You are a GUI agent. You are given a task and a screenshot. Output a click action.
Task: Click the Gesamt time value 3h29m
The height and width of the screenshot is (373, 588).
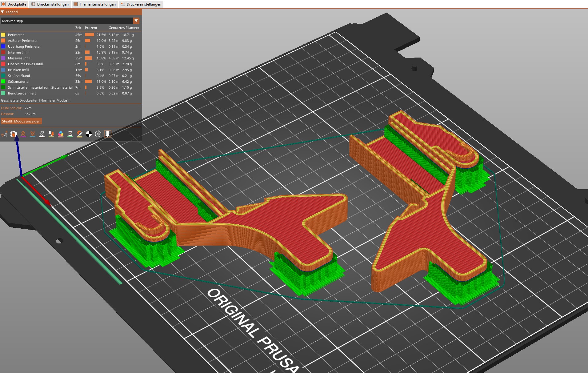[30, 114]
